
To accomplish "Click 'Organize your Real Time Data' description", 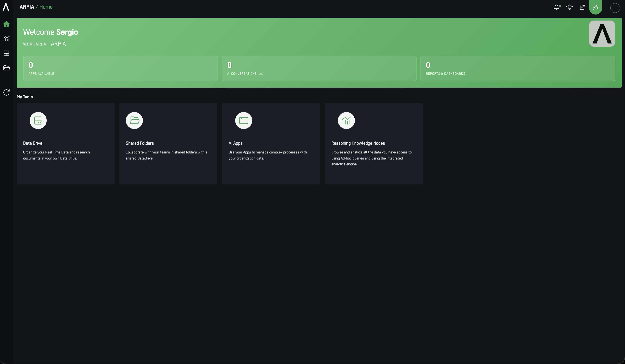I will click(56, 155).
